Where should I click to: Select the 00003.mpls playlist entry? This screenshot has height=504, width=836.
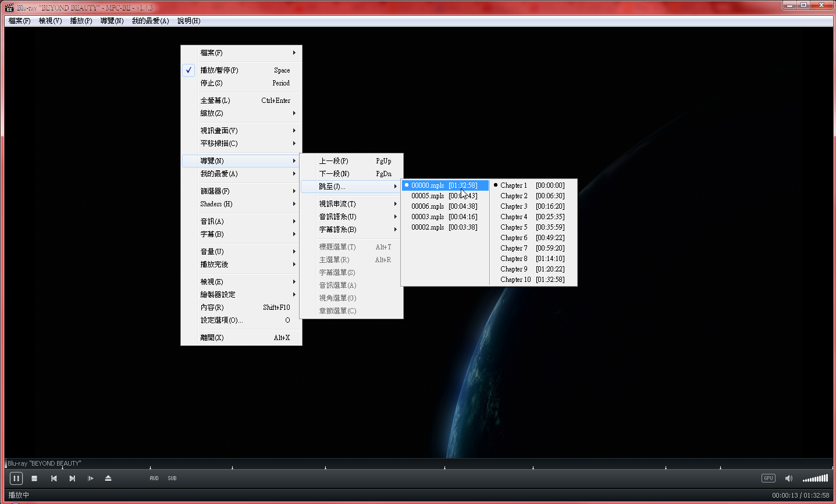(445, 217)
